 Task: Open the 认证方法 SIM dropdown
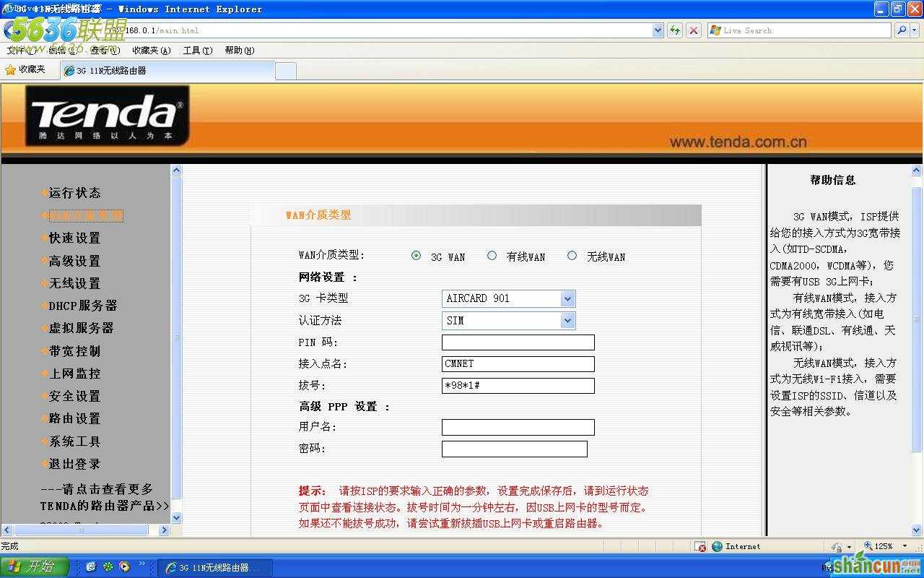(508, 320)
